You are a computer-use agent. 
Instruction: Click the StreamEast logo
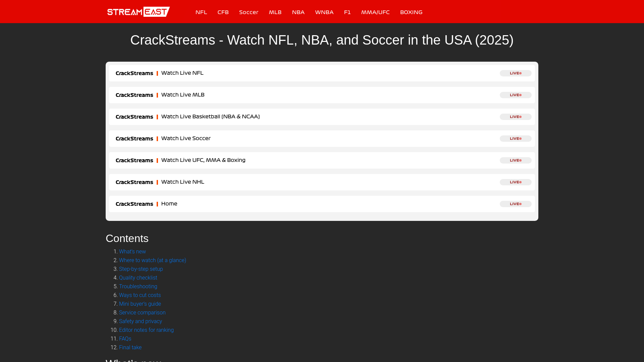pos(138,12)
